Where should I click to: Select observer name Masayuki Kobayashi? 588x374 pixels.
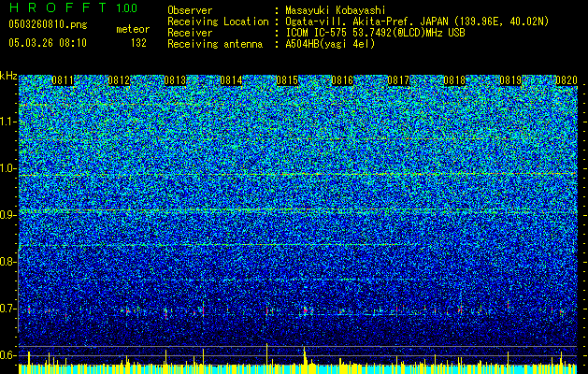coord(336,10)
